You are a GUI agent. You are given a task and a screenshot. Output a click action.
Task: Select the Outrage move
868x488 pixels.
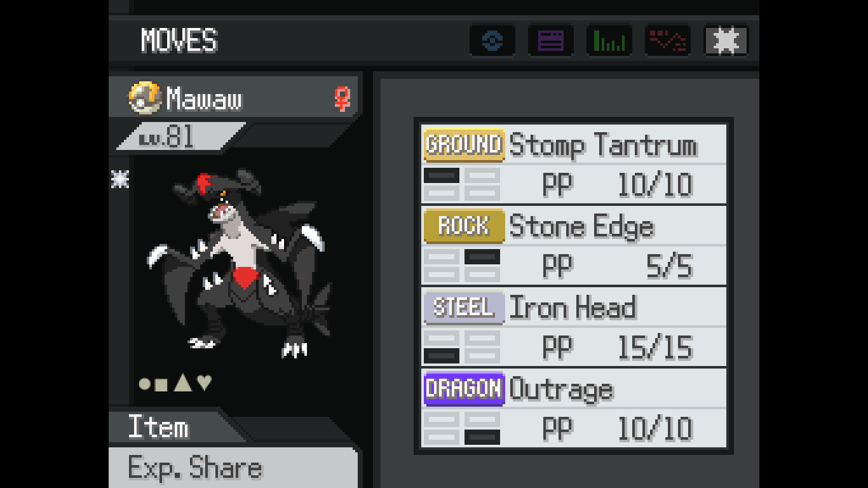pos(574,408)
